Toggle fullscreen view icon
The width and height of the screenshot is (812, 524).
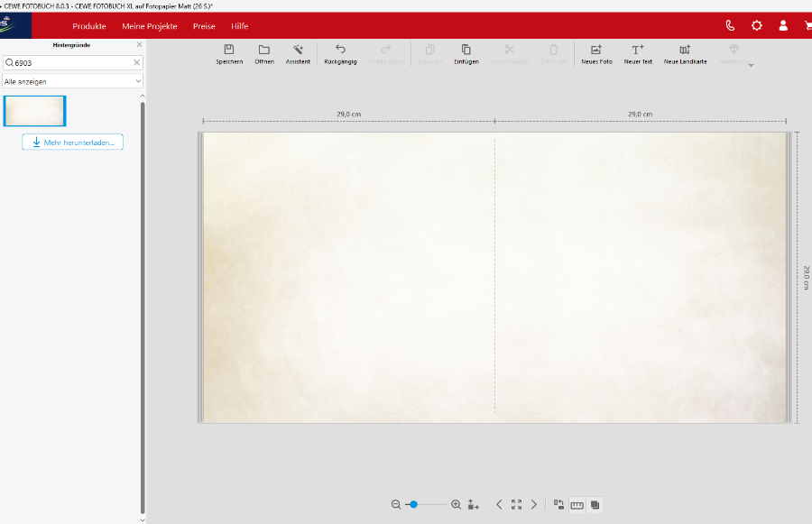point(516,505)
